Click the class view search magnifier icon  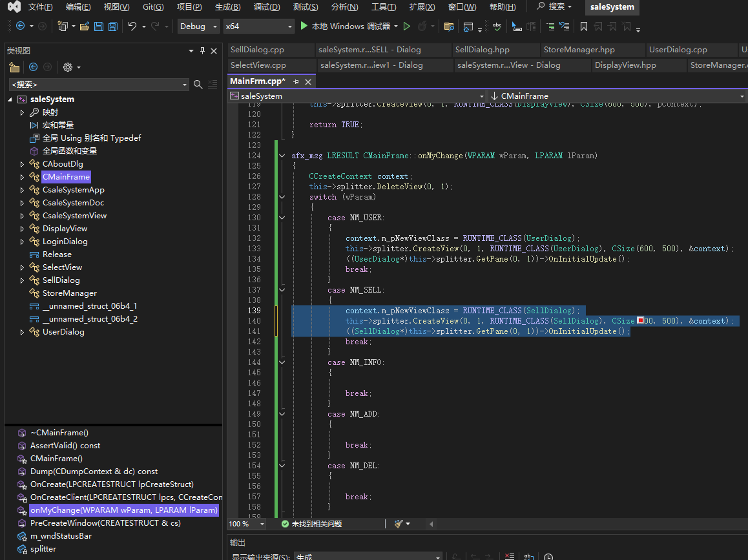pyautogui.click(x=198, y=84)
